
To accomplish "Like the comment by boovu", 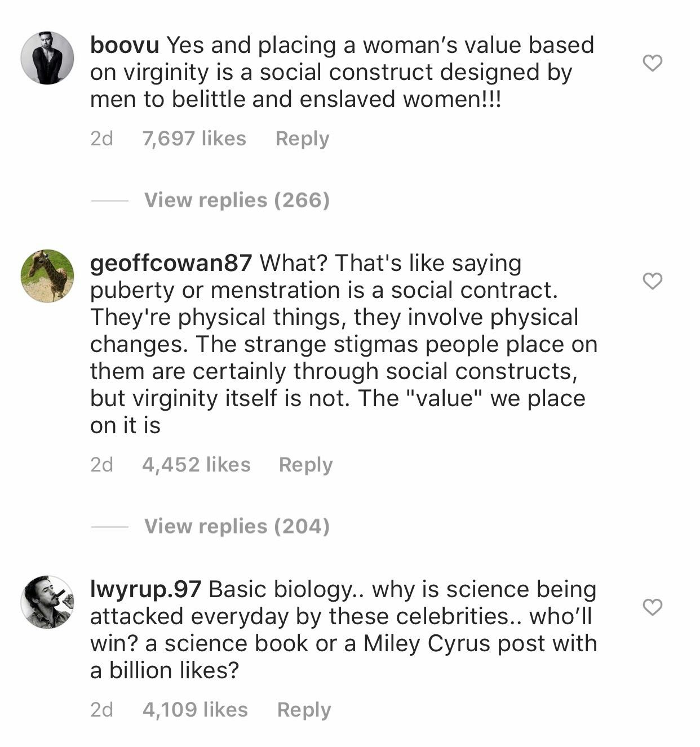I will (x=652, y=63).
